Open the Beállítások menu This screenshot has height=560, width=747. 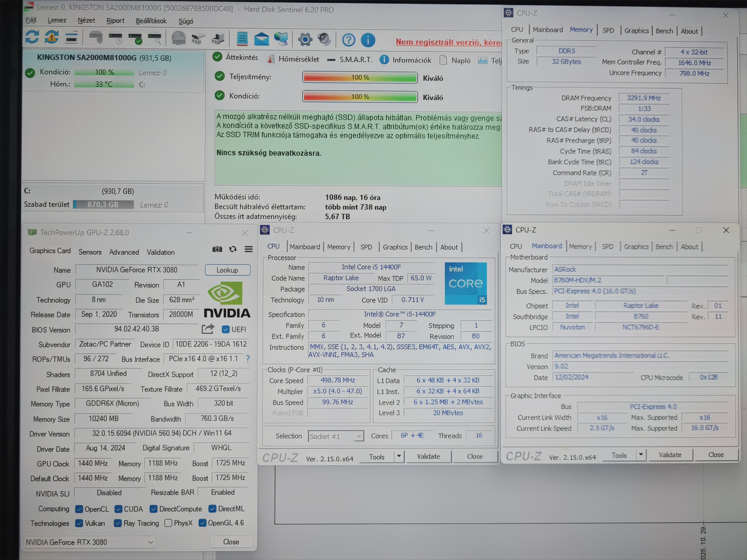tap(151, 21)
